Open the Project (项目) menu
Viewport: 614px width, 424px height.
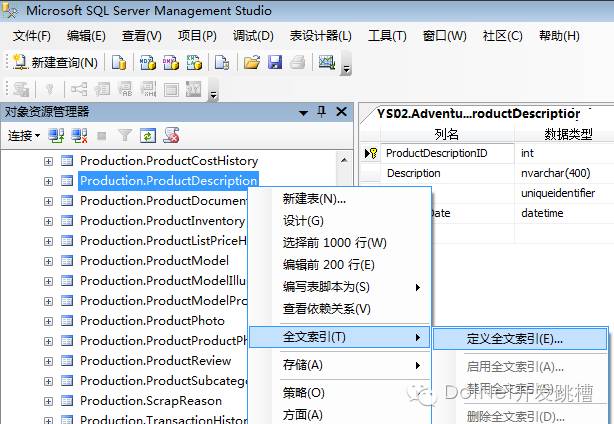click(x=197, y=36)
